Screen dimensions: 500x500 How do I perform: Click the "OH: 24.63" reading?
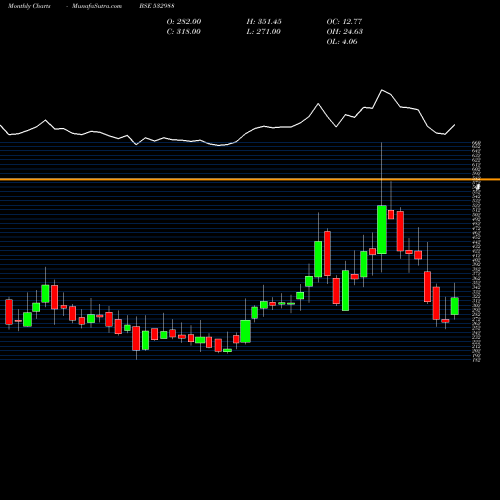(x=345, y=31)
